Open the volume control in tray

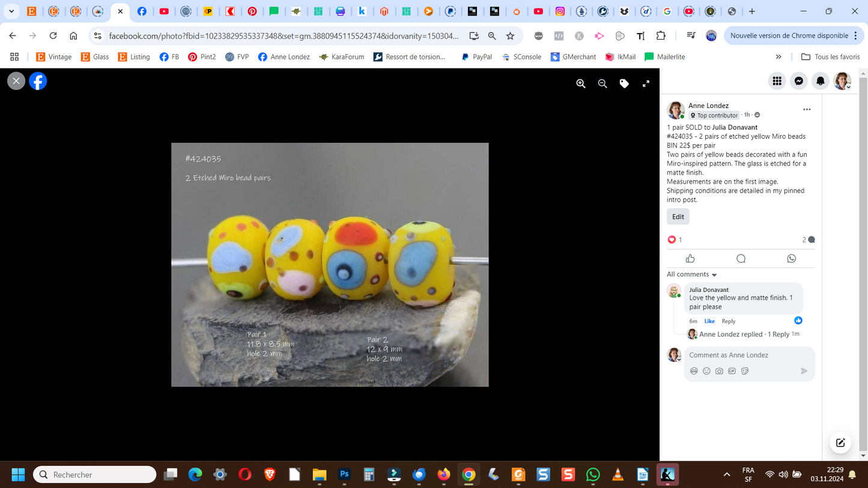pos(783,475)
